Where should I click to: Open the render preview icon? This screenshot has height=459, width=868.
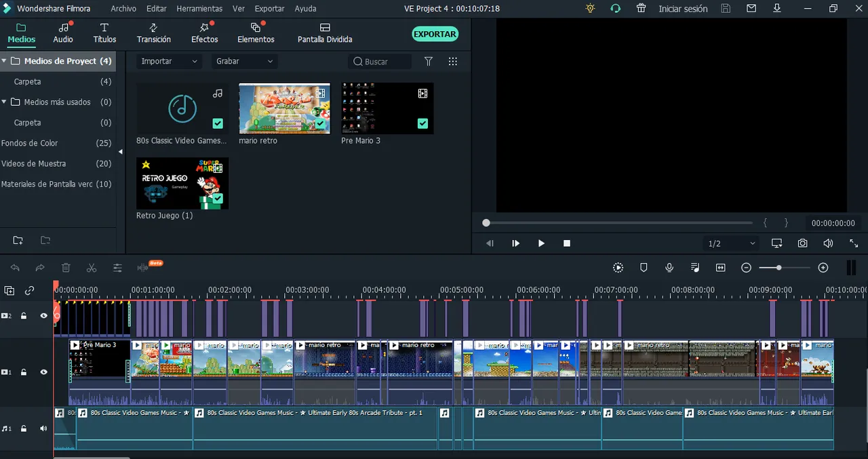(x=618, y=268)
